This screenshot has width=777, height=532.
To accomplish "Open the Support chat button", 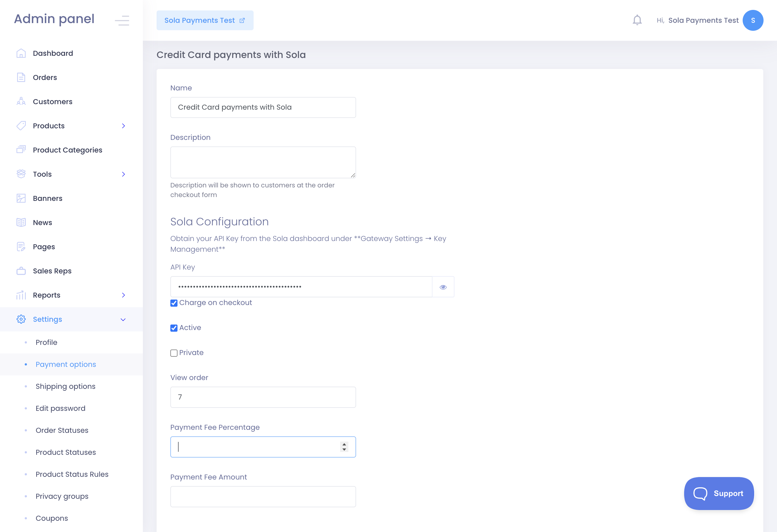I will click(719, 494).
